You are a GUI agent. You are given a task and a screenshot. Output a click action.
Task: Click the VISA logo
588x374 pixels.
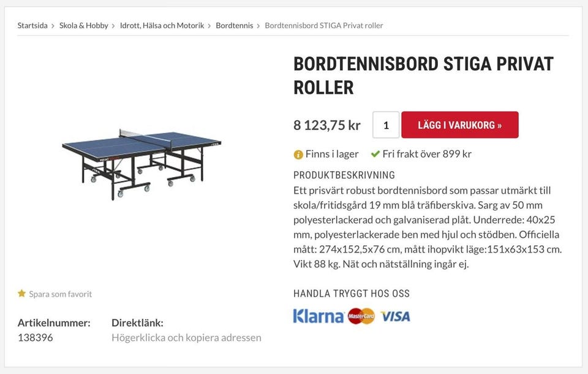pyautogui.click(x=395, y=316)
